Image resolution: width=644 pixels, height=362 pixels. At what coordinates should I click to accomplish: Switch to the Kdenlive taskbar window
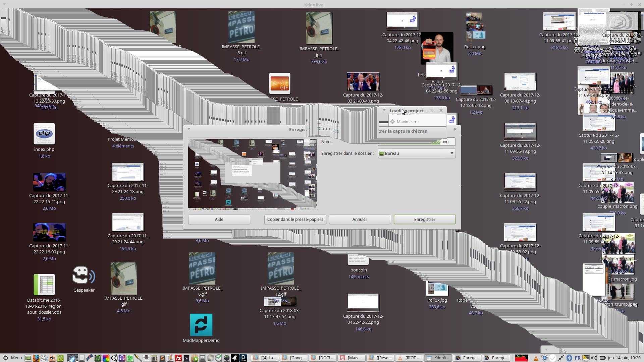click(438, 358)
